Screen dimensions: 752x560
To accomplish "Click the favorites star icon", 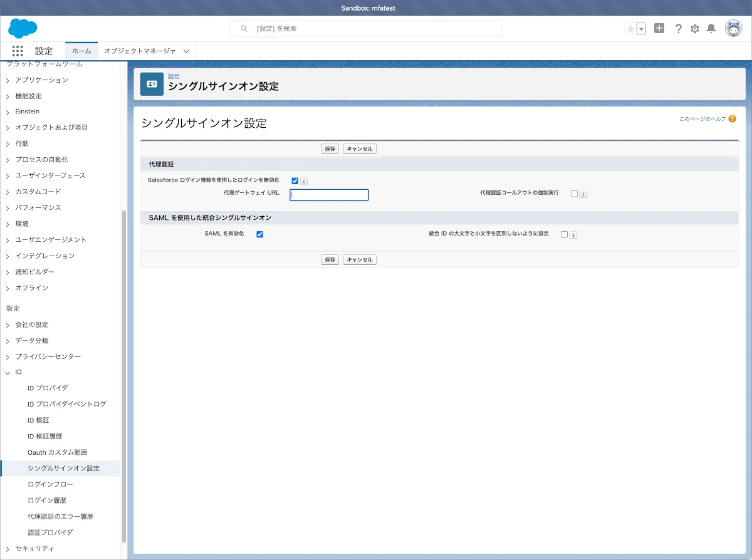I will tap(630, 29).
